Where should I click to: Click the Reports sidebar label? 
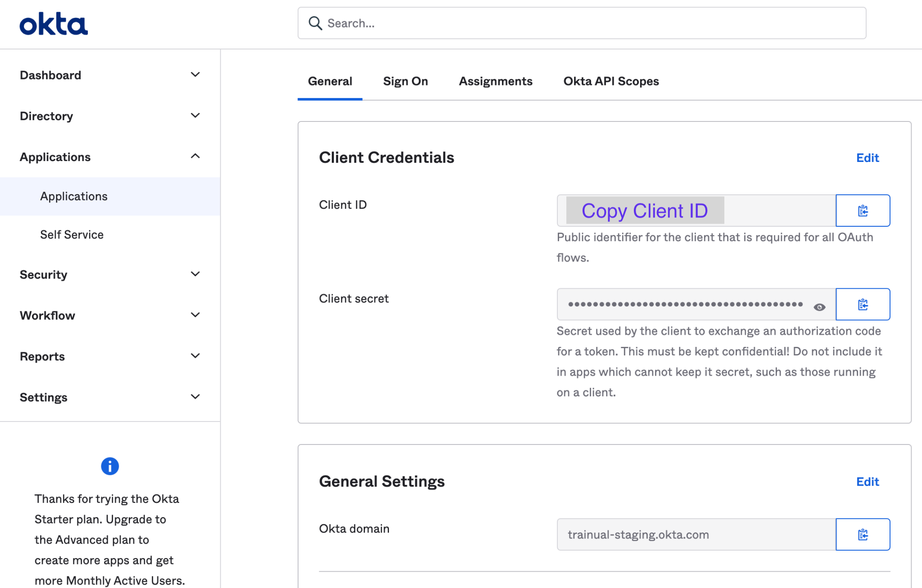point(42,356)
